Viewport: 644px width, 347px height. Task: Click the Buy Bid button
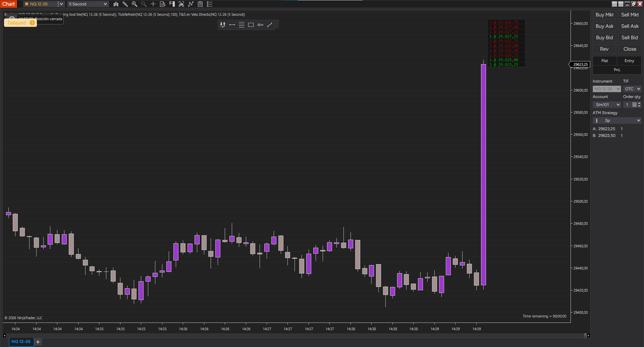604,38
